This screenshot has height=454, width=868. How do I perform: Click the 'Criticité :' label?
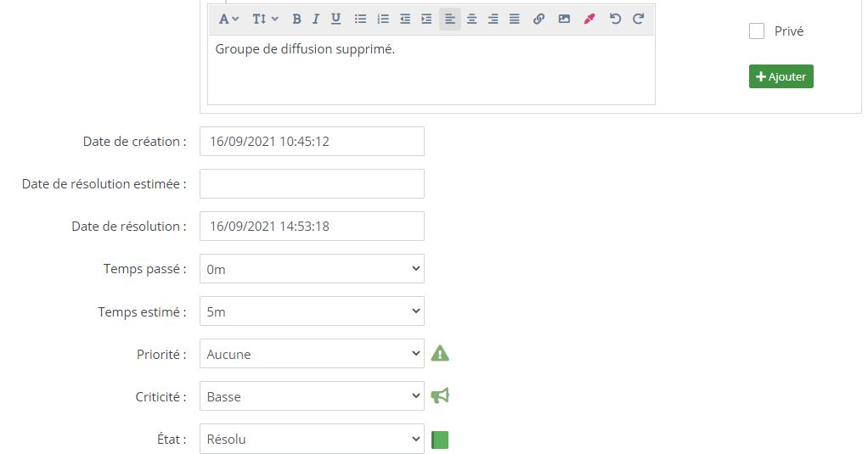[161, 396]
